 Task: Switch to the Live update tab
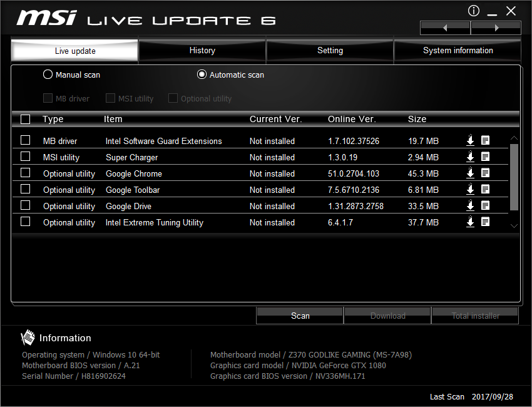click(x=74, y=51)
